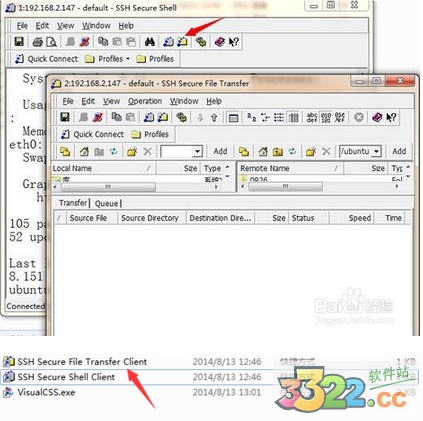Open New File Transfer icon in File Transfer toolbar

click(x=163, y=117)
